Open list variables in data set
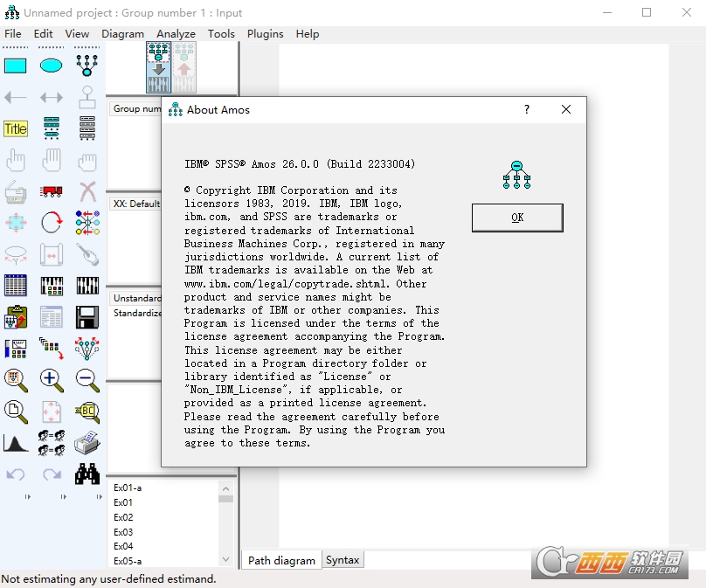Screen dimensions: 706x588 point(87,128)
